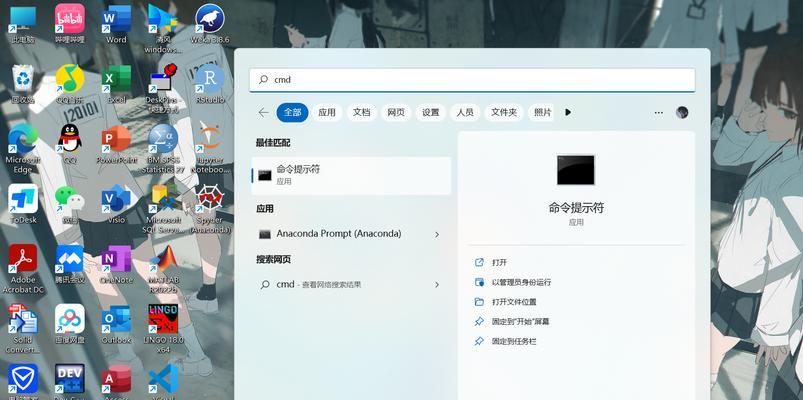Select the IBM SPSS Statistics 27 icon
Image resolution: width=803 pixels, height=400 pixels.
coord(163,149)
